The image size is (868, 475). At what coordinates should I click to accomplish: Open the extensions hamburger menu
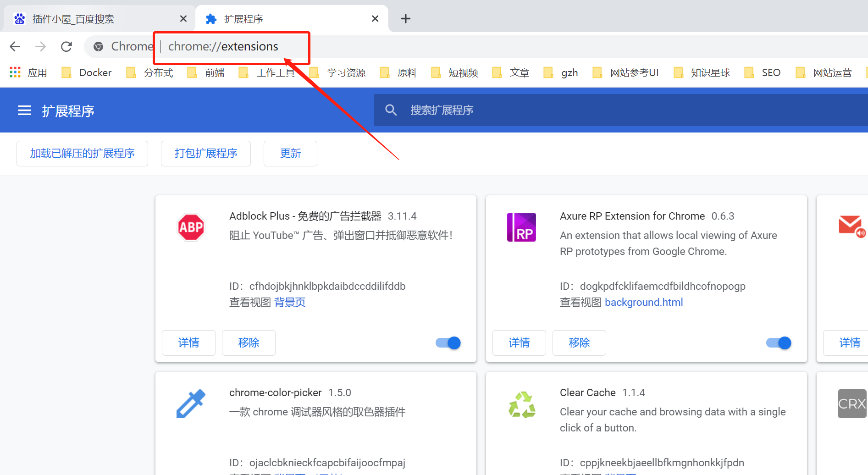click(x=24, y=110)
